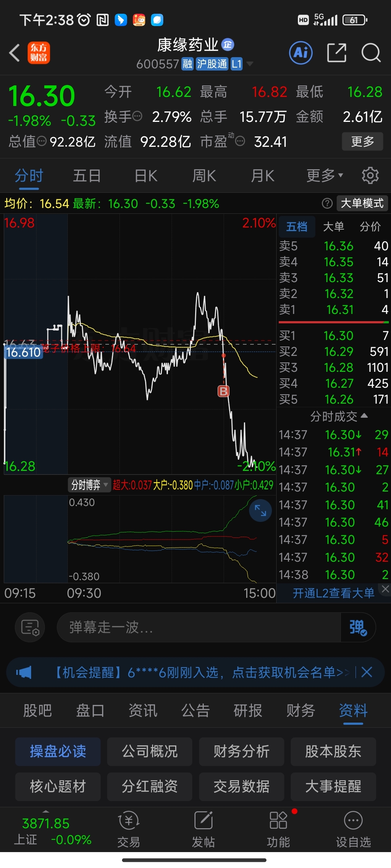Image resolution: width=391 pixels, height=868 pixels.
Task: Open the 盘口 tab
Action: (90, 711)
